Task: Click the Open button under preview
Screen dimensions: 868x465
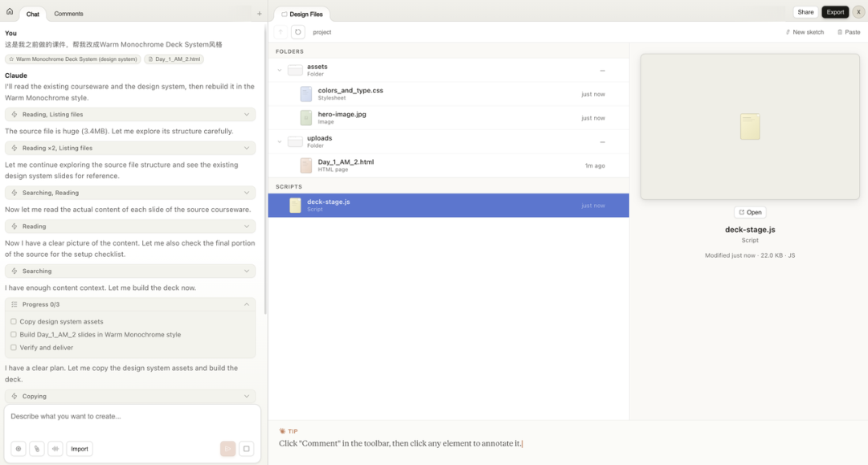Action: pyautogui.click(x=750, y=213)
